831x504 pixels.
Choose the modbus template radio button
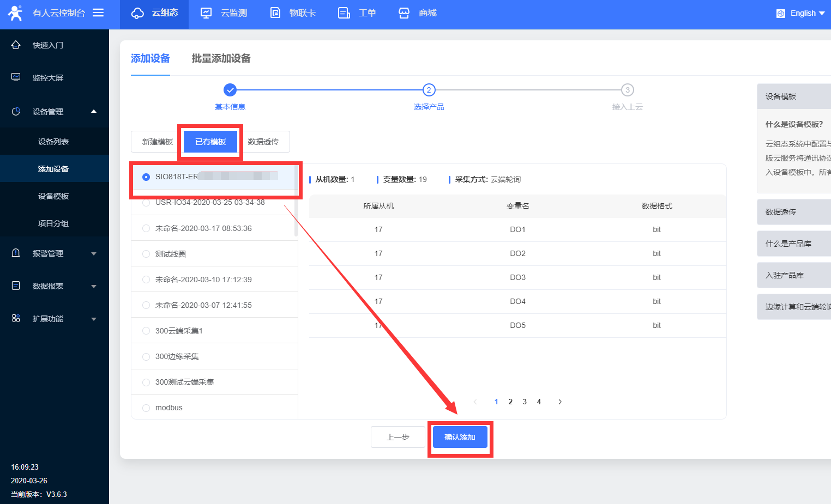(146, 408)
